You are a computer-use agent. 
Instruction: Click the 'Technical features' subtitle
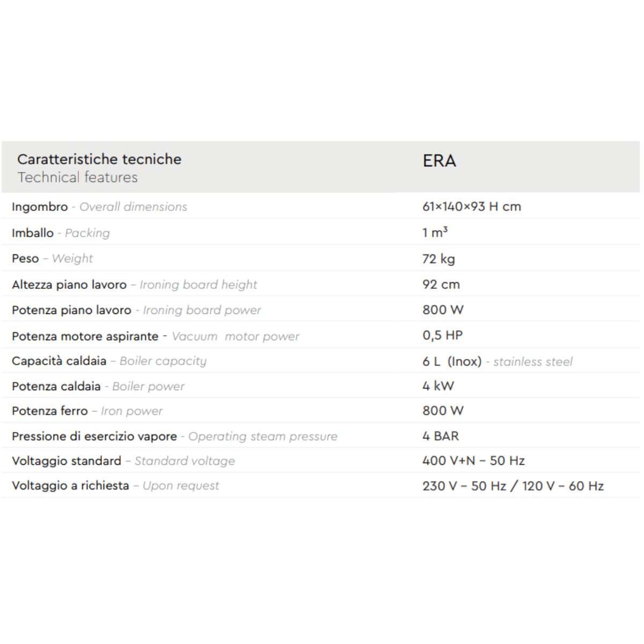[x=77, y=178]
